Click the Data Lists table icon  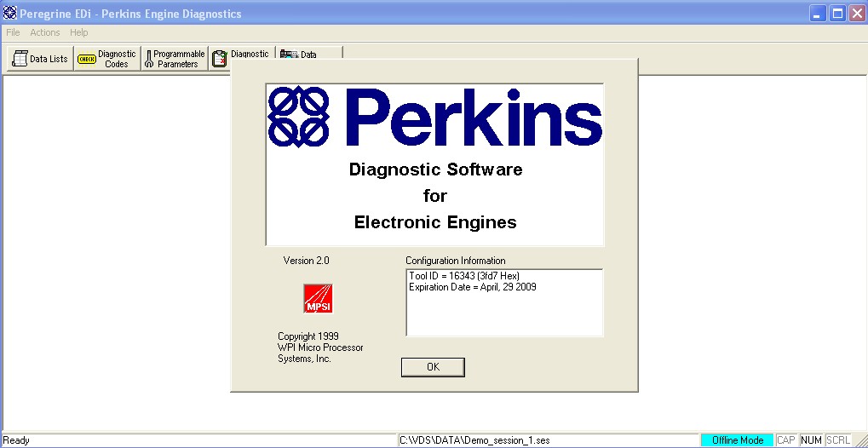(20, 59)
